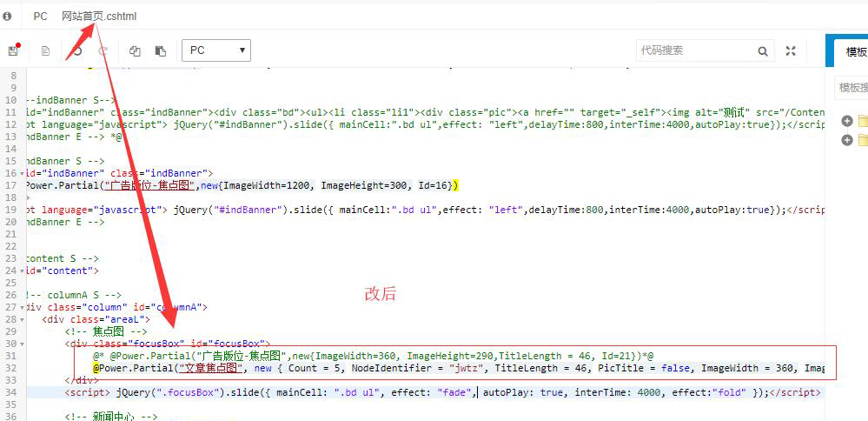This screenshot has height=421, width=868.
Task: Open the PC device dropdown
Action: [215, 50]
